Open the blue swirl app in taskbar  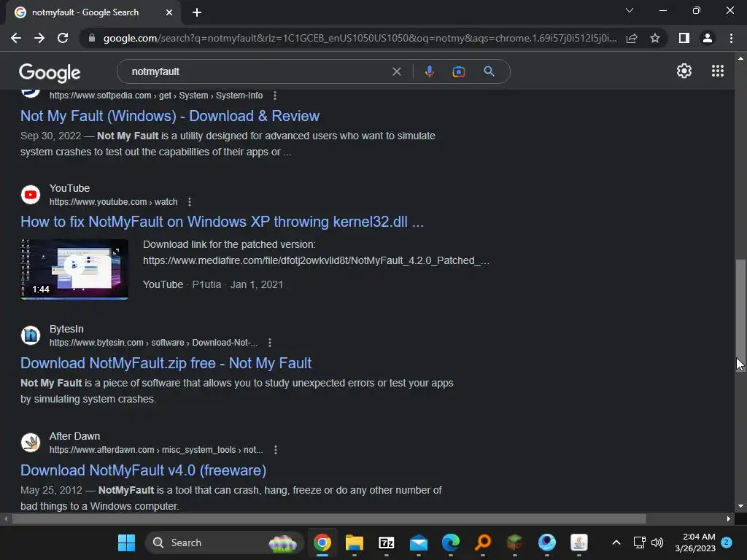coord(547,542)
